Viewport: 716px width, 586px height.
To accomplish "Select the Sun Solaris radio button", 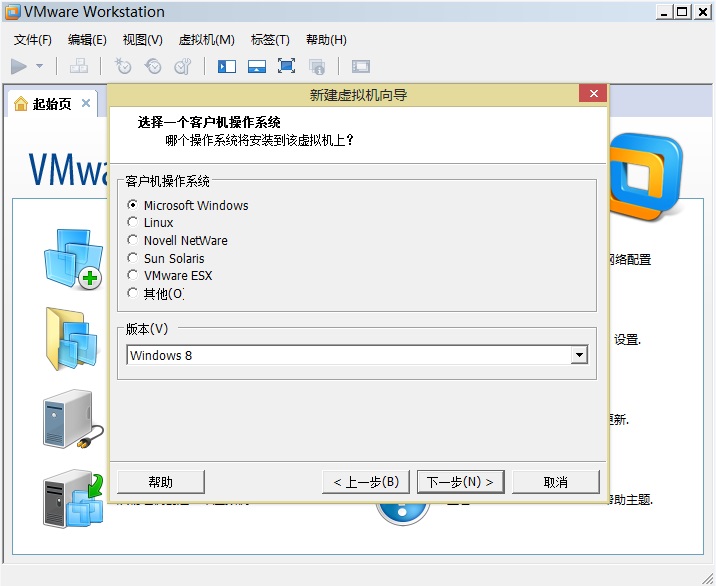I will 132,258.
